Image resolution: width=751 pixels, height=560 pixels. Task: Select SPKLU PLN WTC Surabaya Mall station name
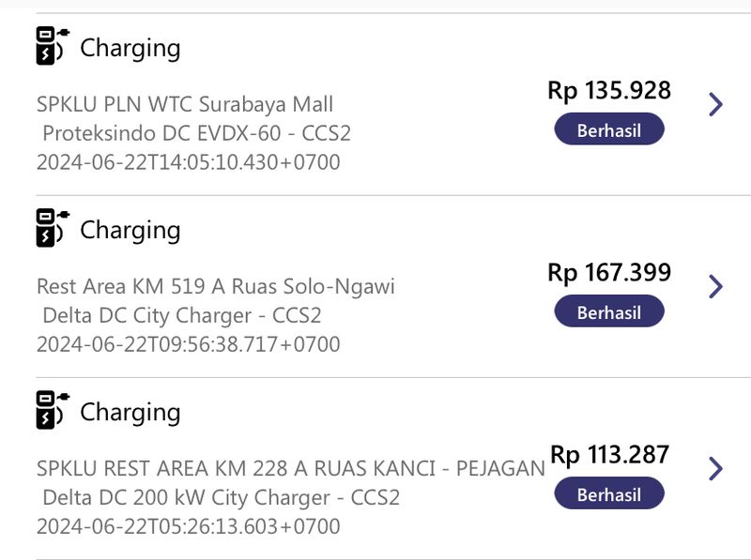[185, 104]
